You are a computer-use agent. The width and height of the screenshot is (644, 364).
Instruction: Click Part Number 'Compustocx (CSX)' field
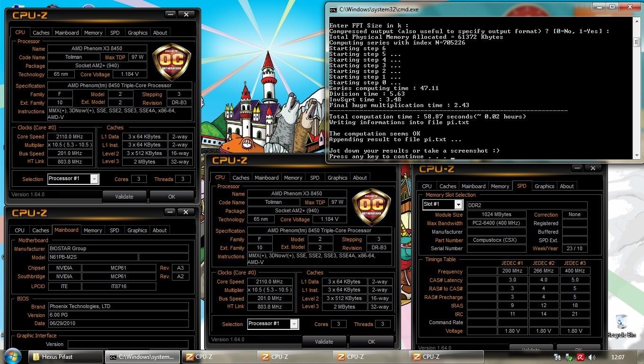click(497, 240)
